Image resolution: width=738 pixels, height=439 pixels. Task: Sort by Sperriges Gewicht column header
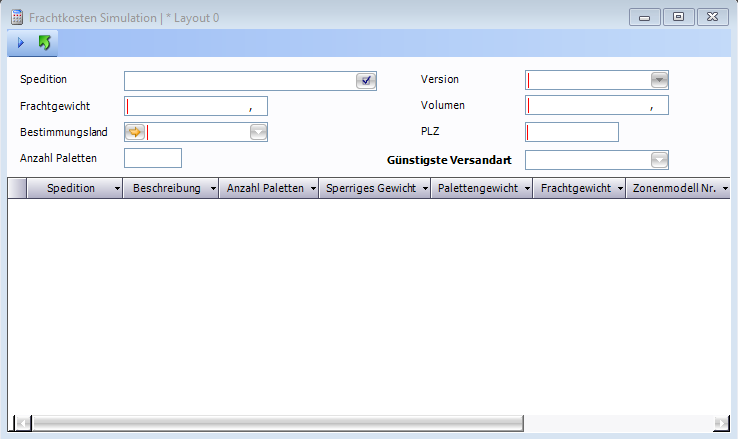tap(370, 188)
